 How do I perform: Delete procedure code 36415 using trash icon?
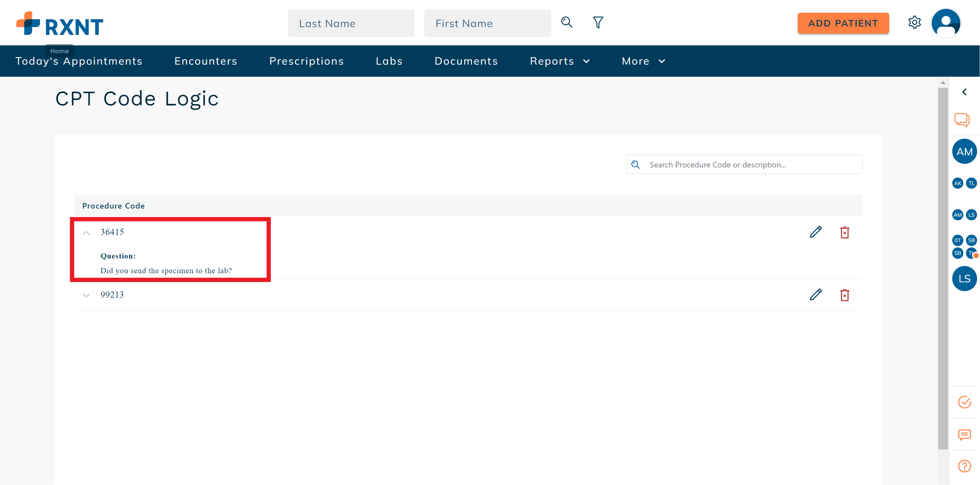click(844, 232)
